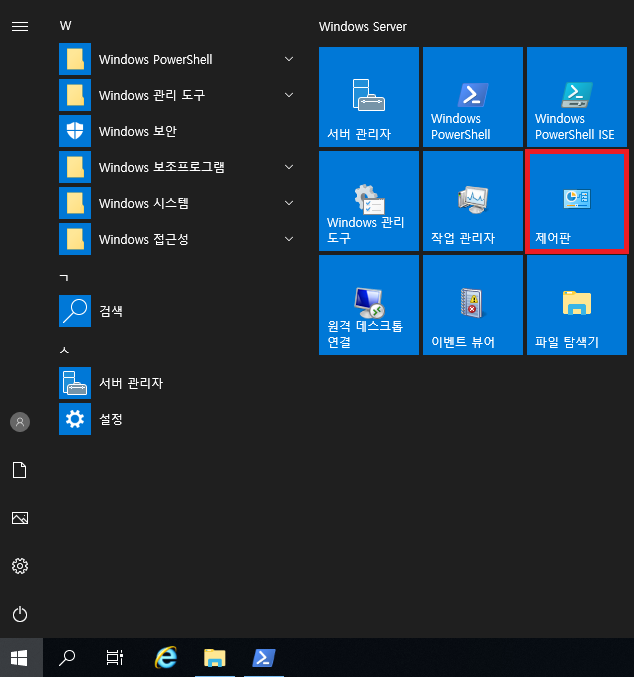Expand the Windows 접근성 folder chevron

(x=289, y=239)
